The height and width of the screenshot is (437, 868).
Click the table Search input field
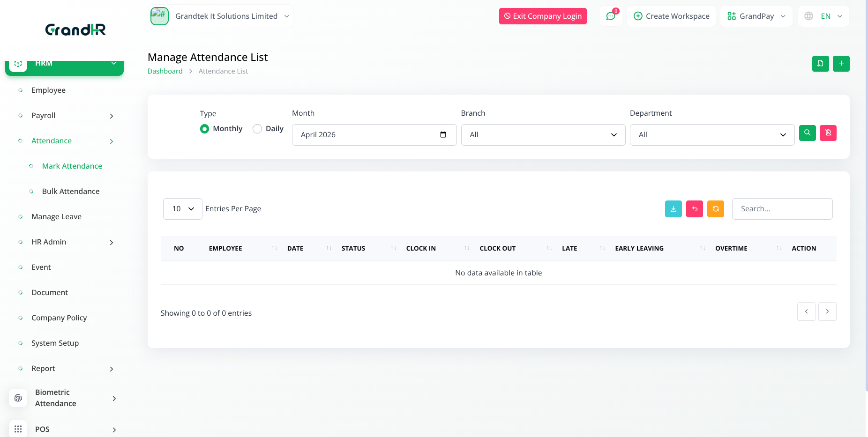[x=782, y=209]
